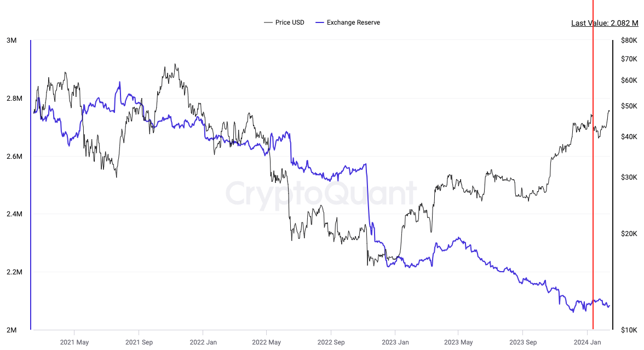Click the 2022 Sep date label
Viewport: 644px width, 350px height.
pos(331,342)
